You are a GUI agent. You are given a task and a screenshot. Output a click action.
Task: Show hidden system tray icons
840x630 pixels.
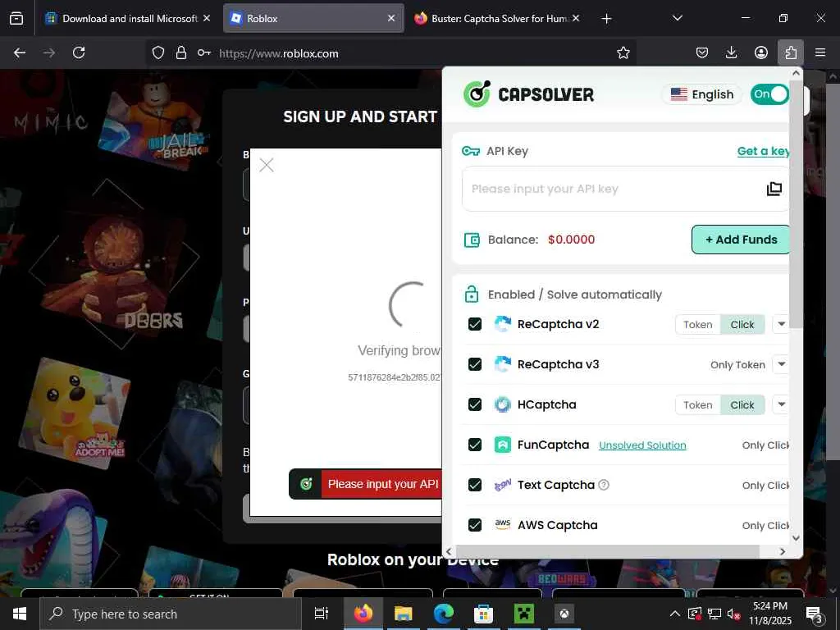pos(675,614)
